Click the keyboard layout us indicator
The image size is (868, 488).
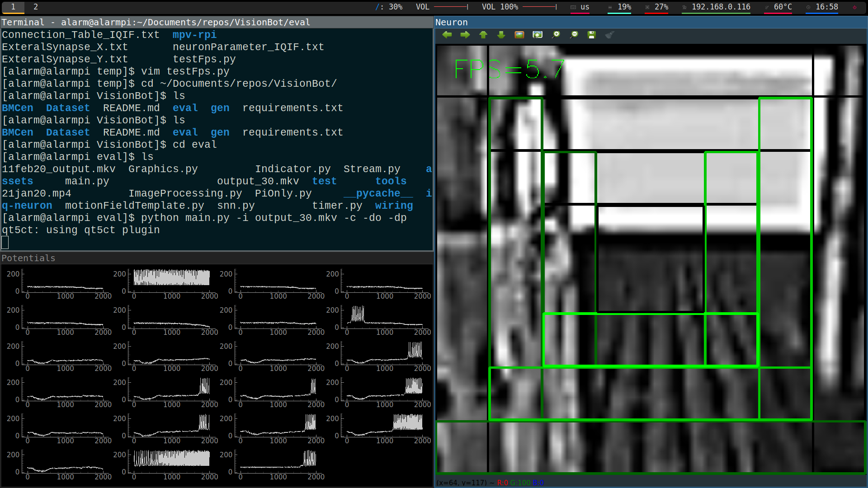click(580, 7)
